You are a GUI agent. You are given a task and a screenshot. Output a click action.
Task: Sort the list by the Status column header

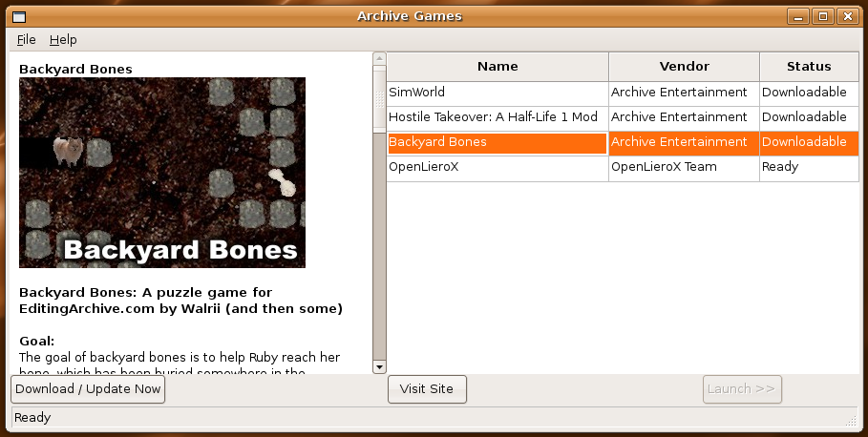click(809, 67)
